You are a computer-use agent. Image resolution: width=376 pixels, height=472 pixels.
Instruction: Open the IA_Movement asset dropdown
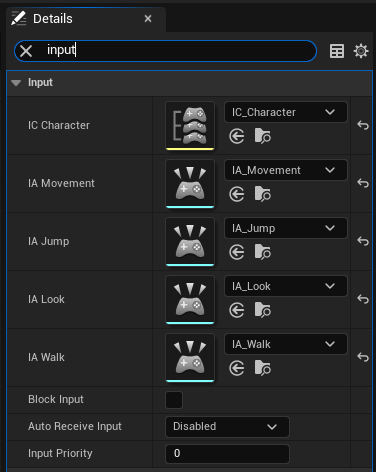tap(286, 170)
